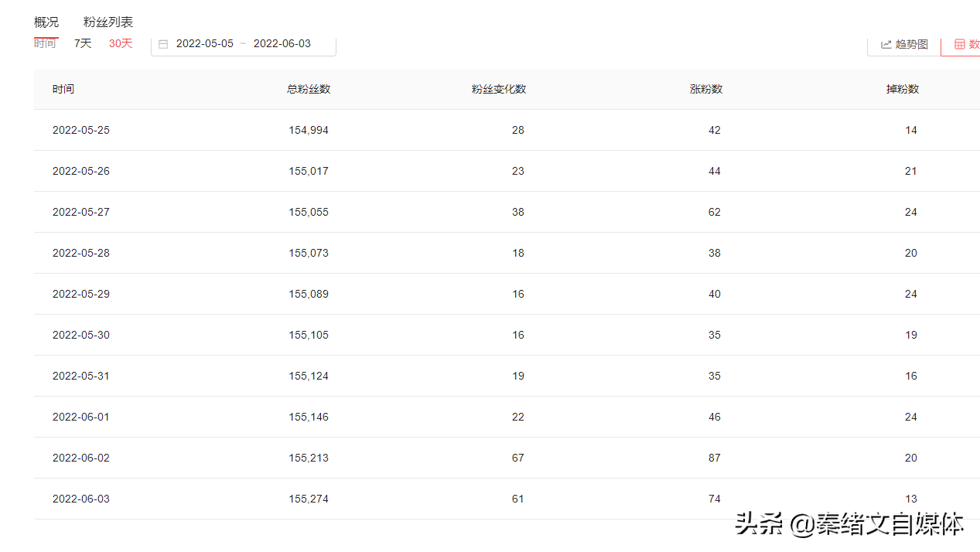The image size is (980, 552).
Task: Switch to the 概况 tab
Action: click(x=46, y=22)
